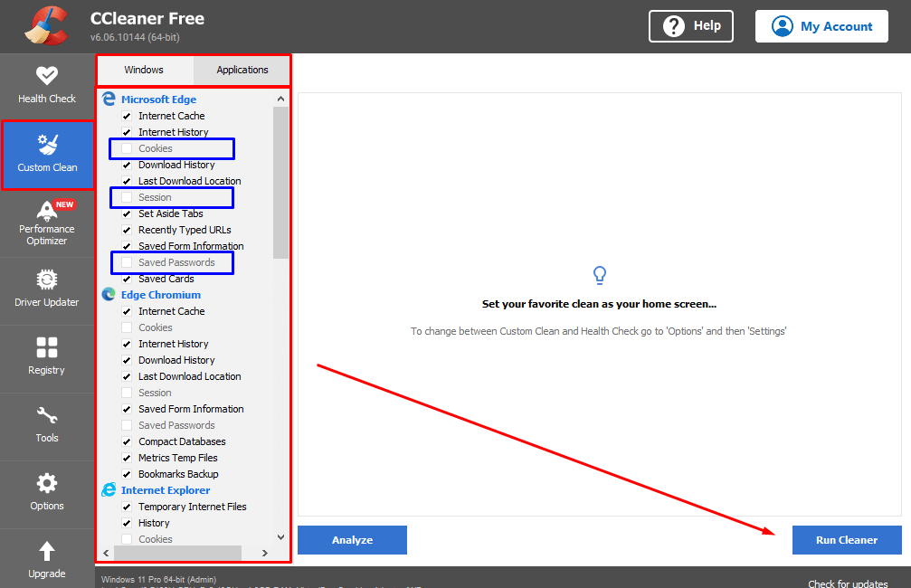Click Run Cleaner
Image resolution: width=911 pixels, height=588 pixels.
point(847,540)
